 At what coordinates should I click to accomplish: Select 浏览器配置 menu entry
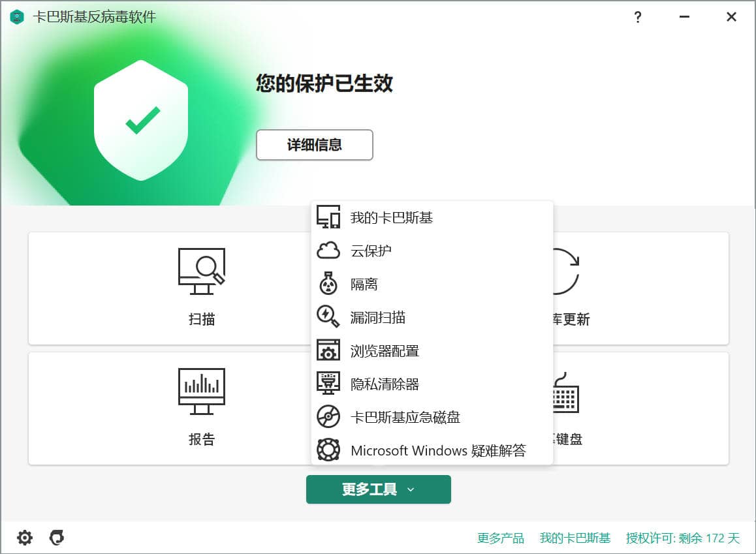pyautogui.click(x=432, y=350)
